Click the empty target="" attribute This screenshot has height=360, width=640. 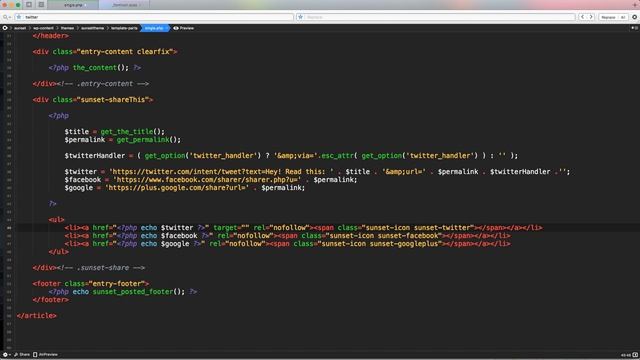click(231, 228)
